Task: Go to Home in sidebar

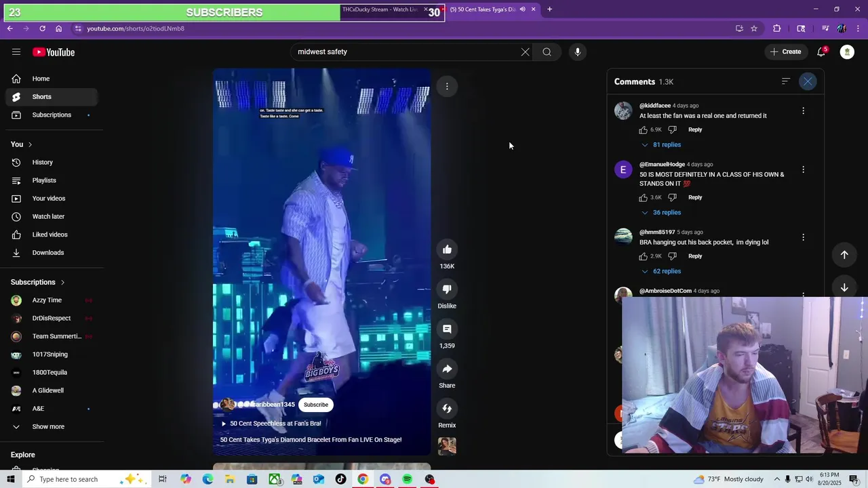Action: (x=52, y=79)
